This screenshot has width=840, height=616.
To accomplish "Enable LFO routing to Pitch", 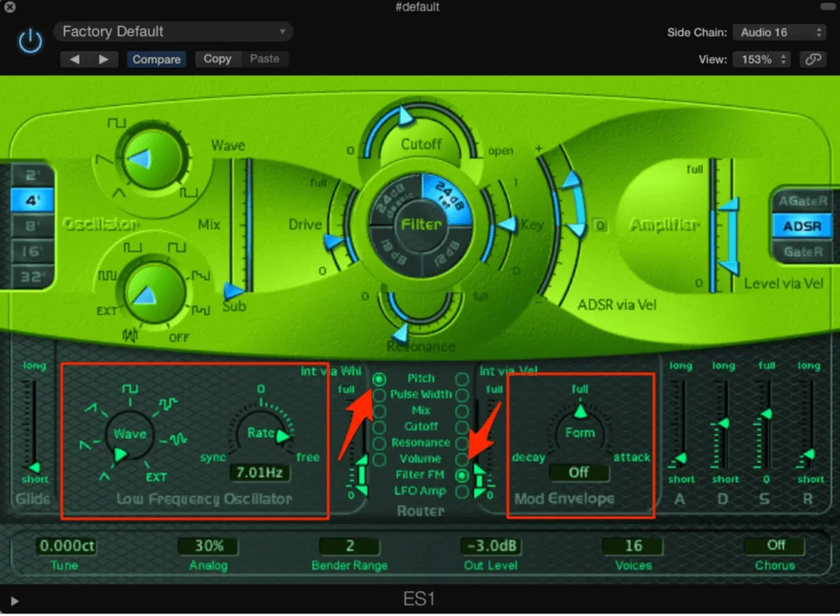I will (379, 379).
